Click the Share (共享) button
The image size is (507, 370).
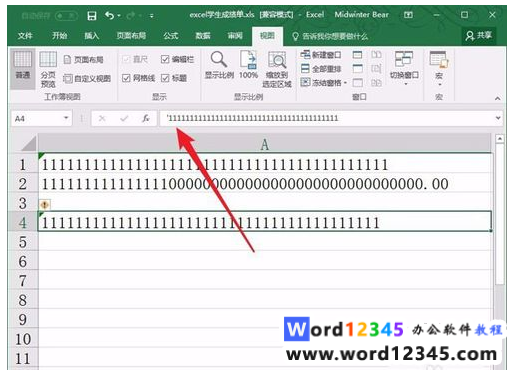coord(479,35)
